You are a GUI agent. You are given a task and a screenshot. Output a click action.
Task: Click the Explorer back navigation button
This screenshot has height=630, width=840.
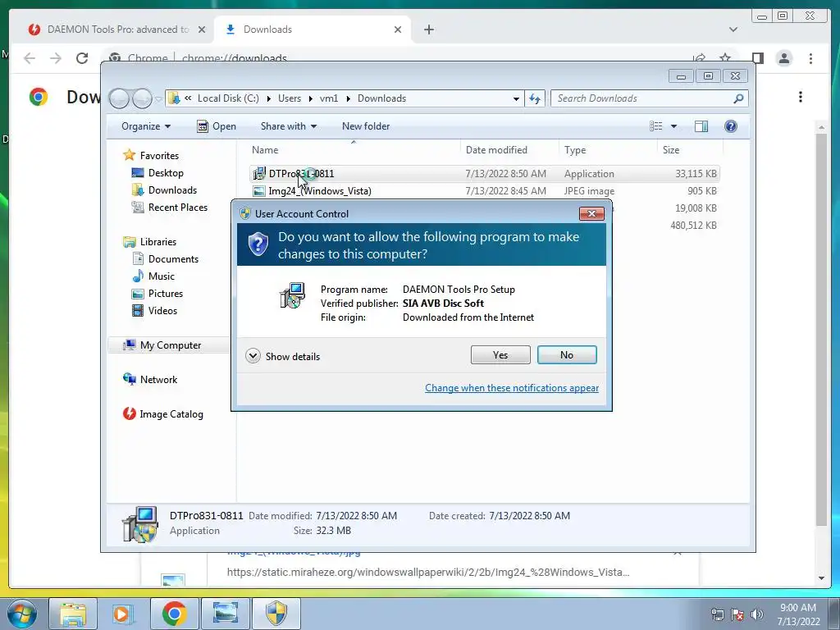coord(119,98)
